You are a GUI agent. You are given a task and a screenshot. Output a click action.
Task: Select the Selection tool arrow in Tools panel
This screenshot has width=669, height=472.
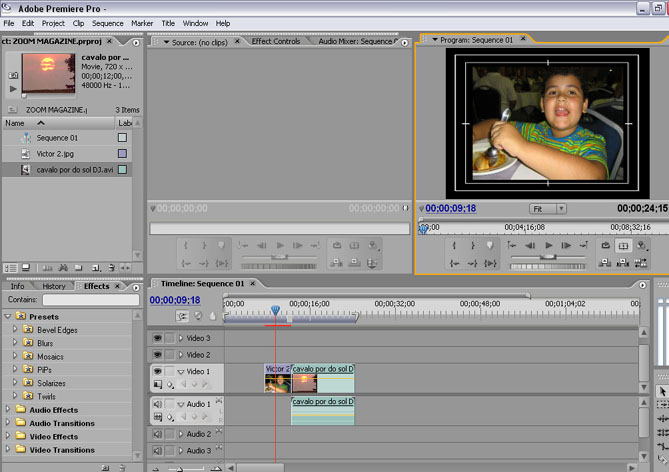point(663,391)
